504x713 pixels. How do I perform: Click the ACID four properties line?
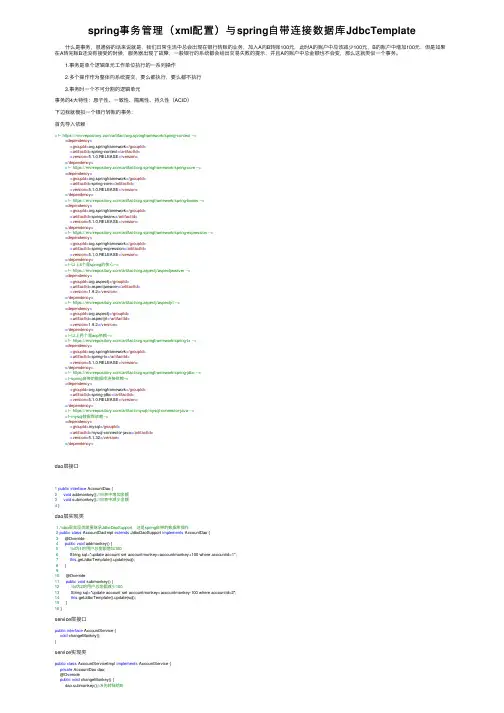pos(122,100)
